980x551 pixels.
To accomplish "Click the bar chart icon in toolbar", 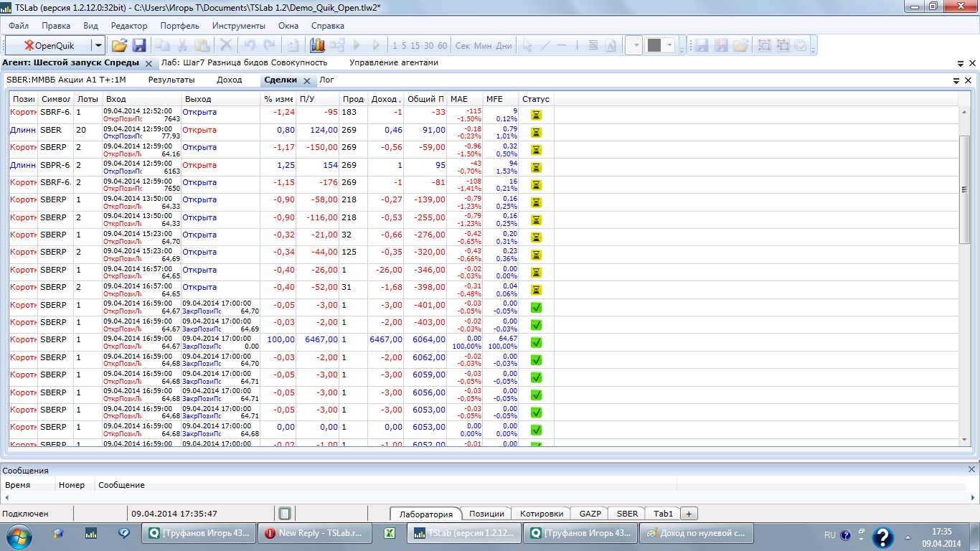I will 317,45.
